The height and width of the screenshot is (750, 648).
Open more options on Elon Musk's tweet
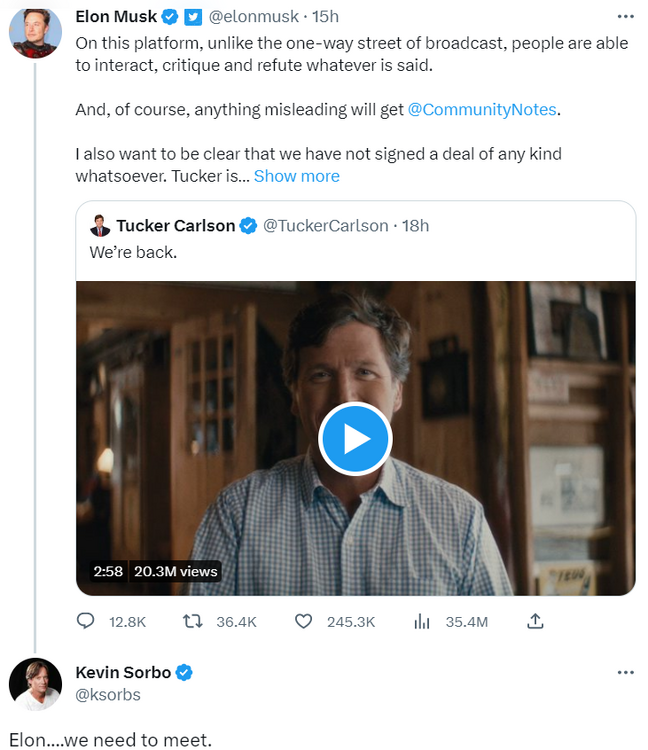tap(626, 16)
